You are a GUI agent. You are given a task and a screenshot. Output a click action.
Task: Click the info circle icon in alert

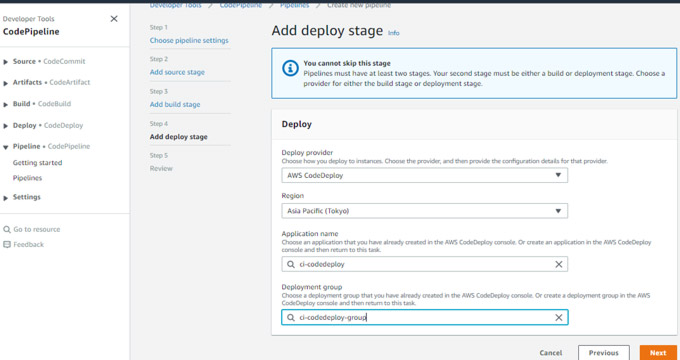[290, 68]
